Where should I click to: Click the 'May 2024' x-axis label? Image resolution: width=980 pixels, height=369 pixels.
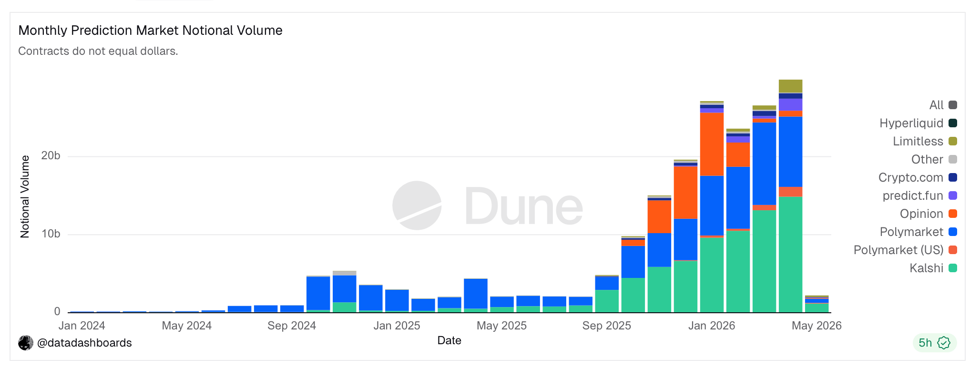tap(186, 326)
